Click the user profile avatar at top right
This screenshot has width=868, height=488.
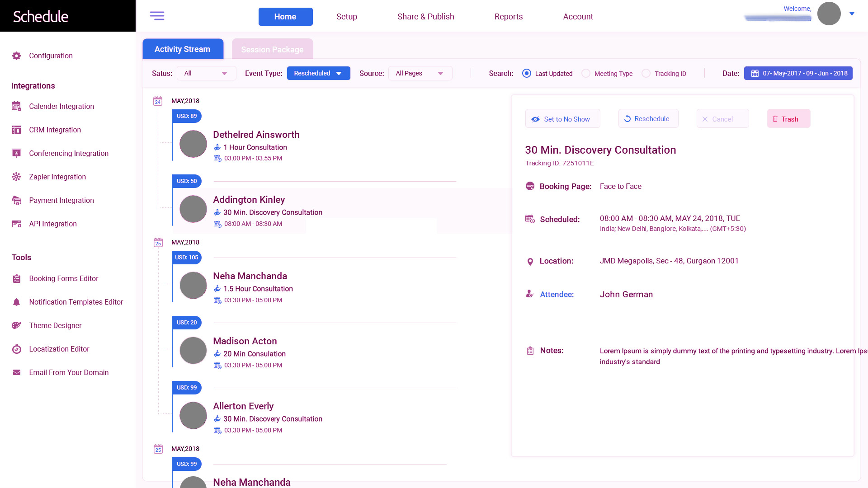pos(829,14)
